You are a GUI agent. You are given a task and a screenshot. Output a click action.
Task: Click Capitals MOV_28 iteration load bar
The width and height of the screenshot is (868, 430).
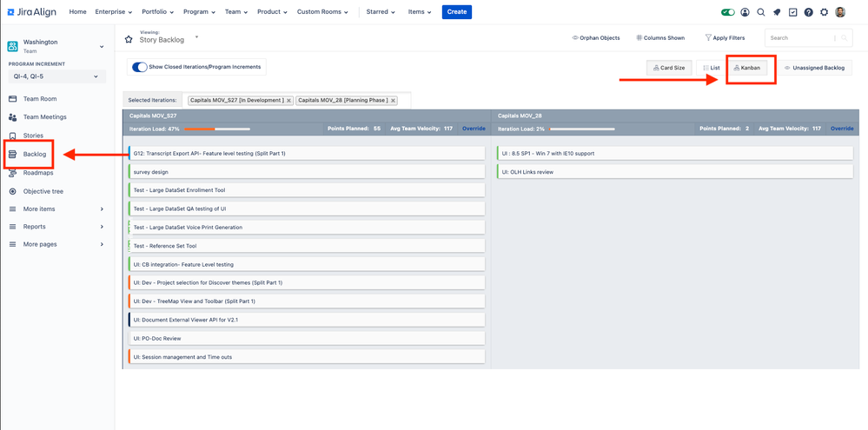coord(582,129)
